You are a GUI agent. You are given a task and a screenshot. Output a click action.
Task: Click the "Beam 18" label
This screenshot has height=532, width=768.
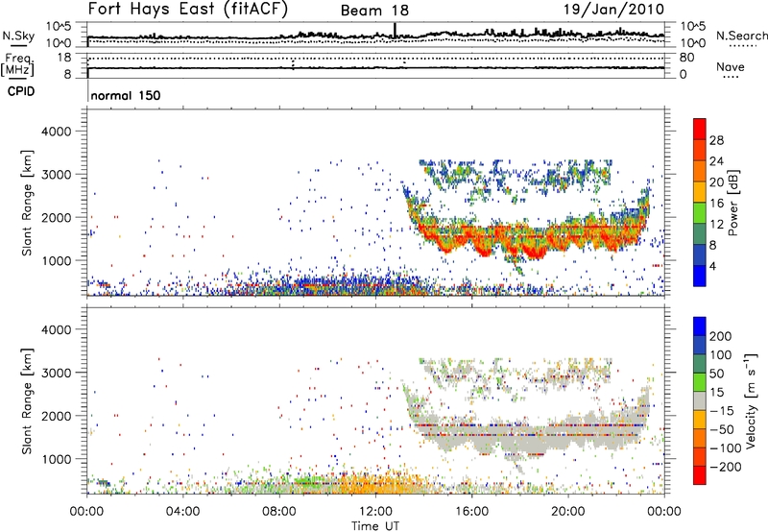[374, 11]
